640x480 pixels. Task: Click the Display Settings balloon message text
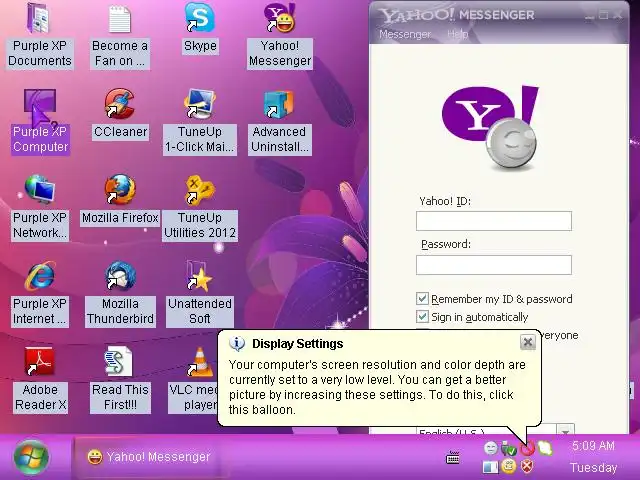377,387
